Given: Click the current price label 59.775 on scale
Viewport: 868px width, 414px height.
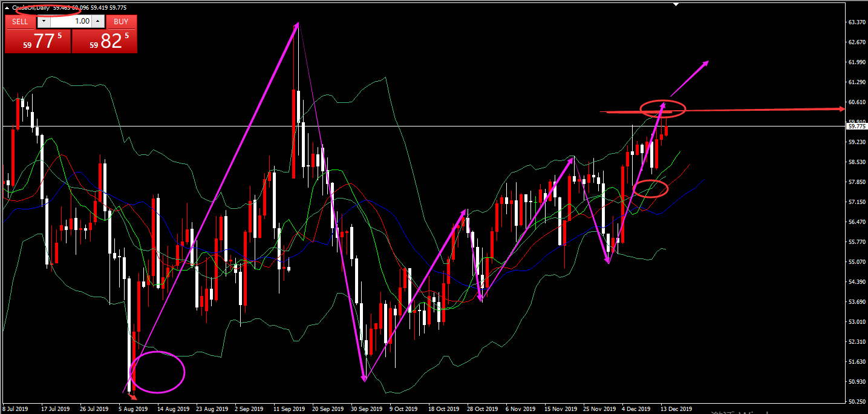Looking at the screenshot, I should pyautogui.click(x=856, y=126).
